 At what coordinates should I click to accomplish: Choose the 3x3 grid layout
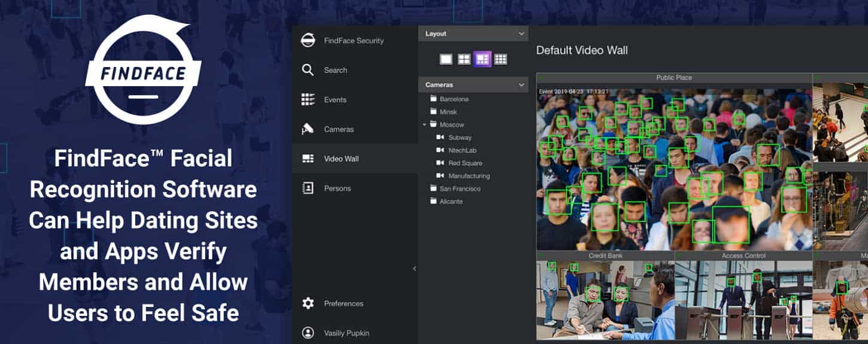point(501,59)
